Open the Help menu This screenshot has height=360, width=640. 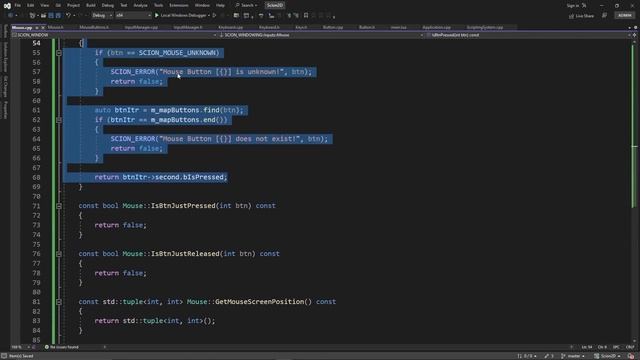tap(220, 5)
